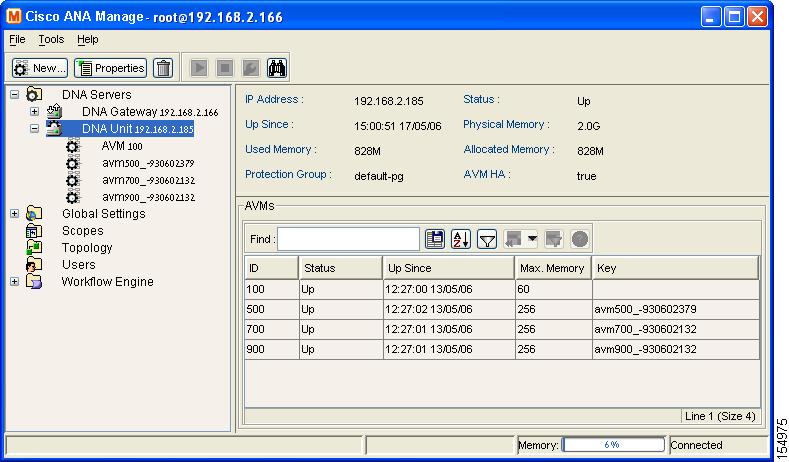
Task: Click the green Start play toolbar icon
Action: 199,68
